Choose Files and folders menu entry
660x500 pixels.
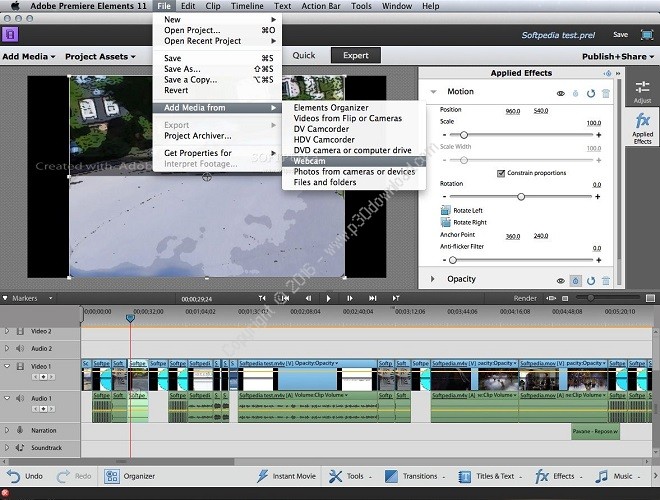coord(354,182)
